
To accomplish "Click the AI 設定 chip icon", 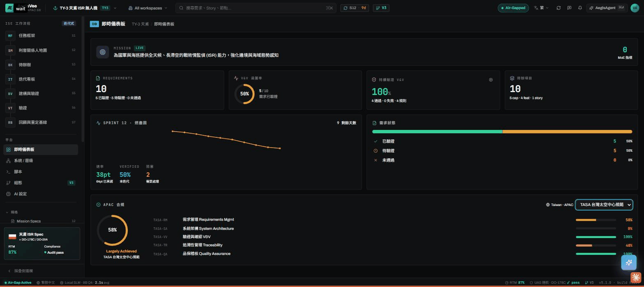I will pos(8,194).
